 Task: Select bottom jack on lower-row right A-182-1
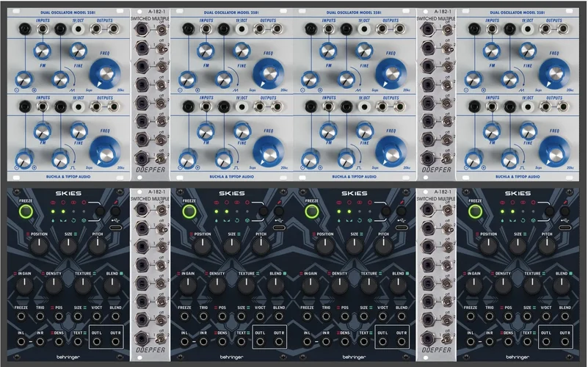pos(427,338)
